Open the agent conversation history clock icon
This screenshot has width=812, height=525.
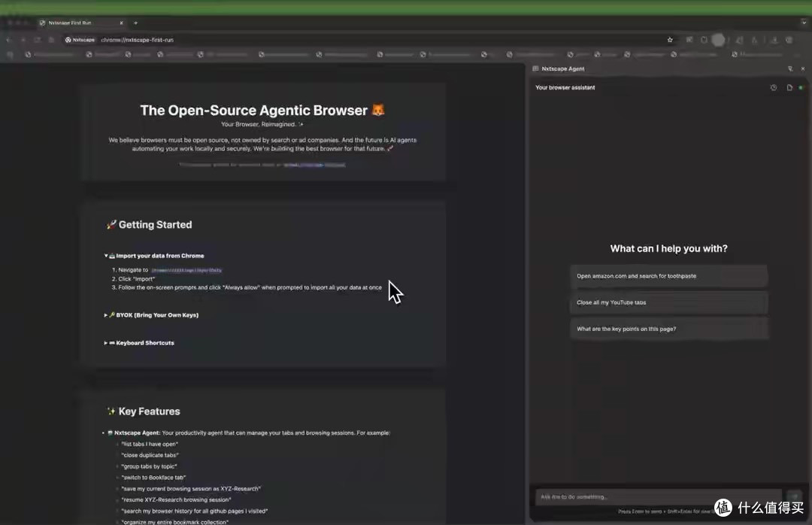click(x=773, y=87)
